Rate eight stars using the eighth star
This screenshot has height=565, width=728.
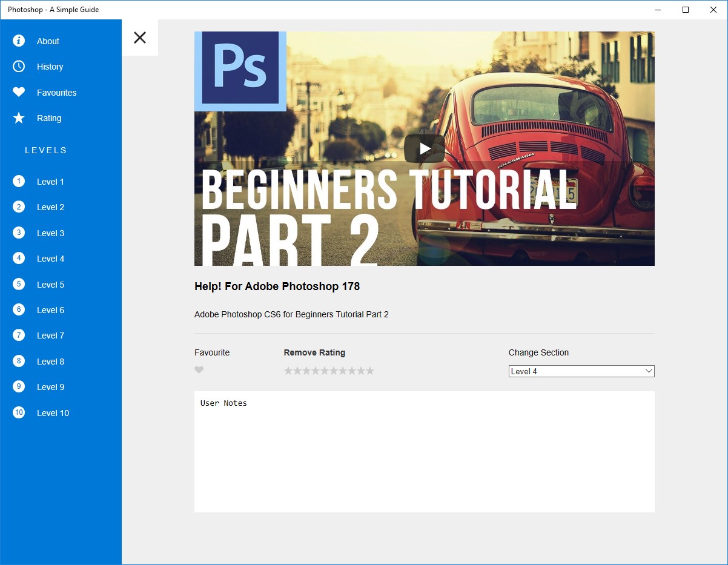coord(352,371)
